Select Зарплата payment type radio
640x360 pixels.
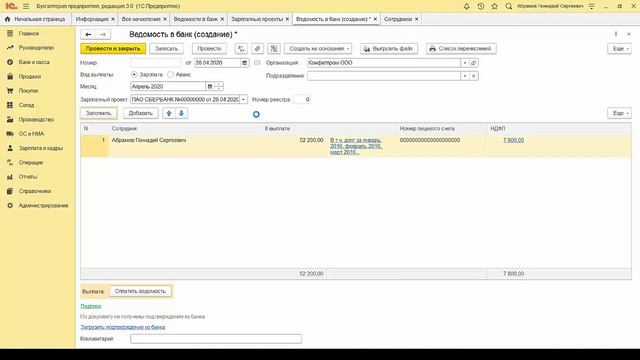pyautogui.click(x=134, y=75)
